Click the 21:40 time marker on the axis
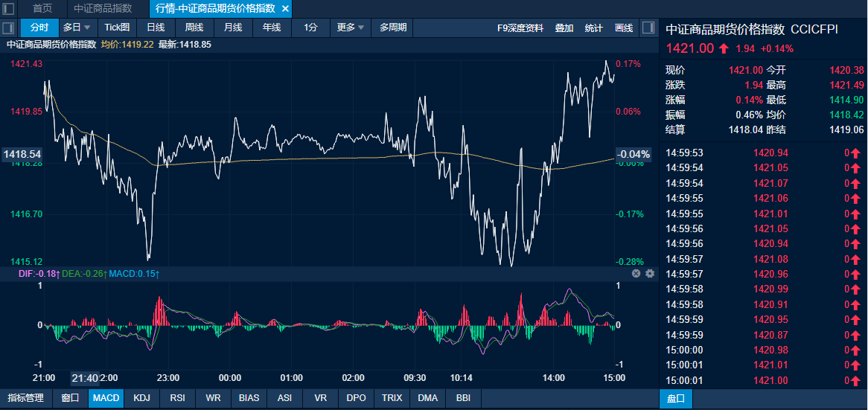The width and height of the screenshot is (868, 410). 86,378
